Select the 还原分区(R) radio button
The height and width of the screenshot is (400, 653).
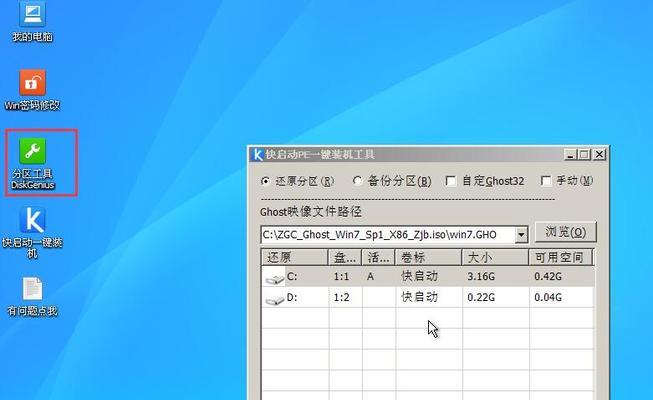point(265,181)
